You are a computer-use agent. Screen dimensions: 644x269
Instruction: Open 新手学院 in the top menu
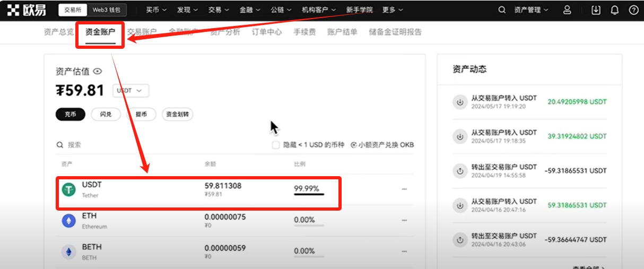click(359, 10)
